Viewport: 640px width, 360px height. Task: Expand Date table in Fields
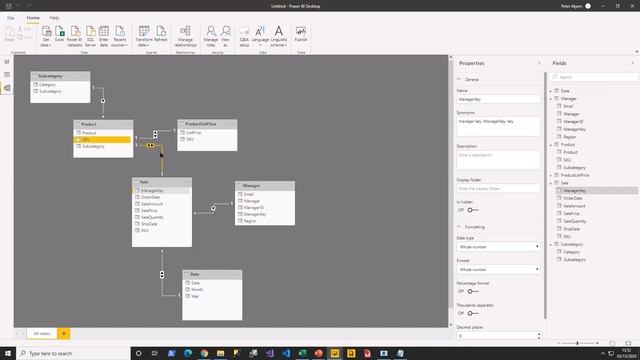(551, 91)
